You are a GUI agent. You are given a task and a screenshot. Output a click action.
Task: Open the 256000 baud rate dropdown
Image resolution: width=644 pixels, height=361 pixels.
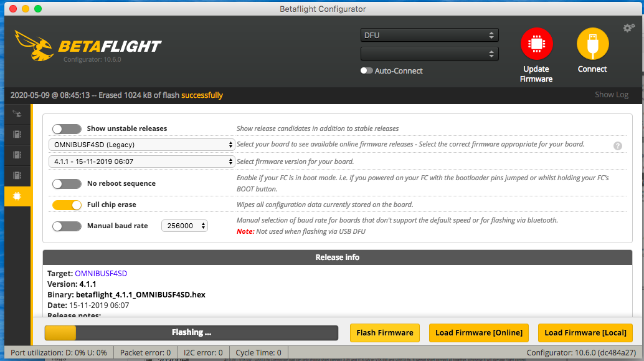[184, 226]
